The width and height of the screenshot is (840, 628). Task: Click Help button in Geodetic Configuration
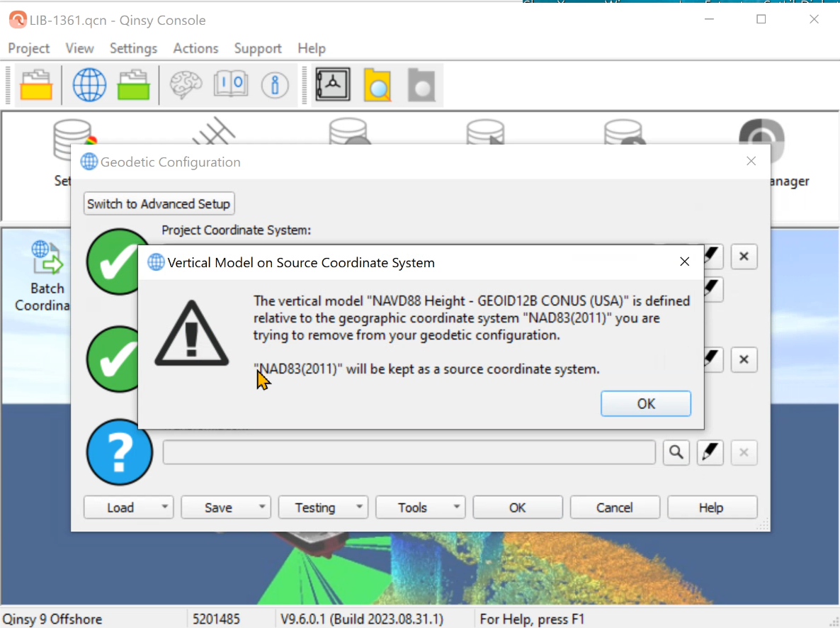coord(711,508)
